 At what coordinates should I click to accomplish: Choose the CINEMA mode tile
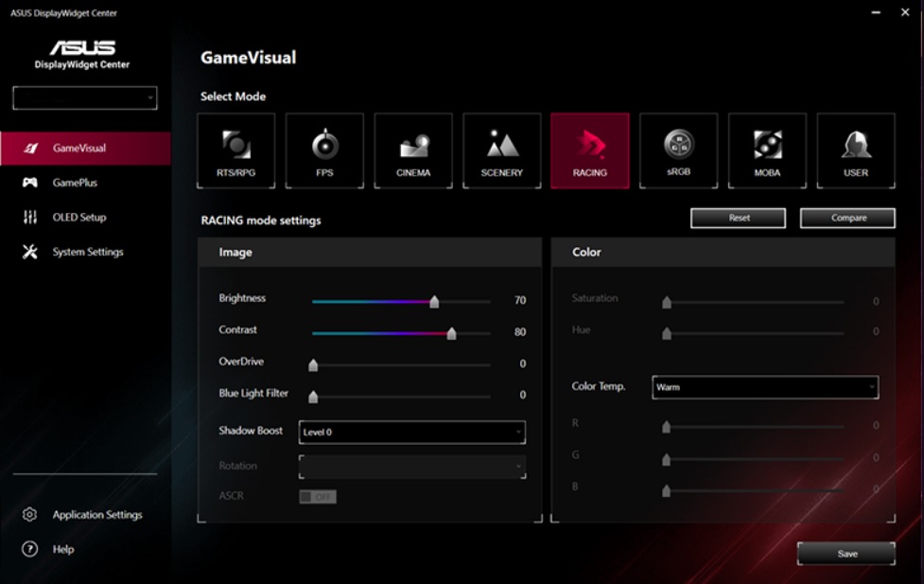click(413, 151)
